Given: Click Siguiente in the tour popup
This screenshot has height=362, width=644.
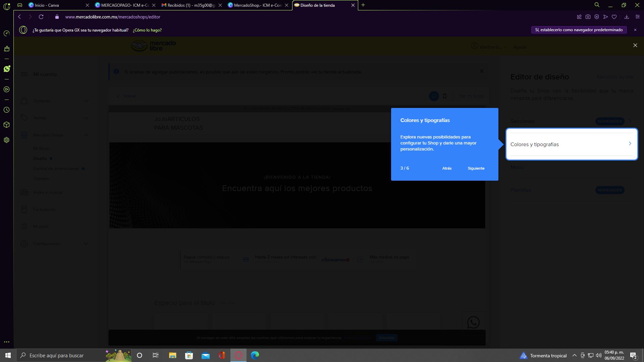Looking at the screenshot, I should tap(476, 168).
